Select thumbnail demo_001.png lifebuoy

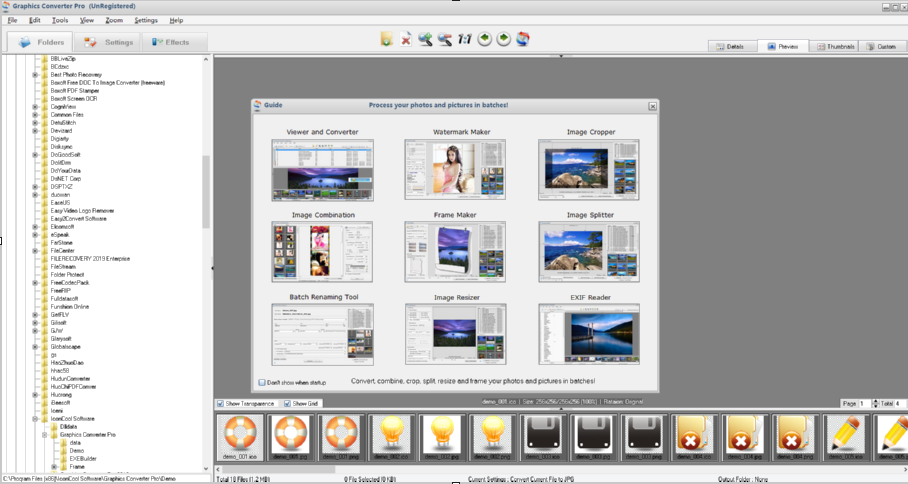(341, 437)
